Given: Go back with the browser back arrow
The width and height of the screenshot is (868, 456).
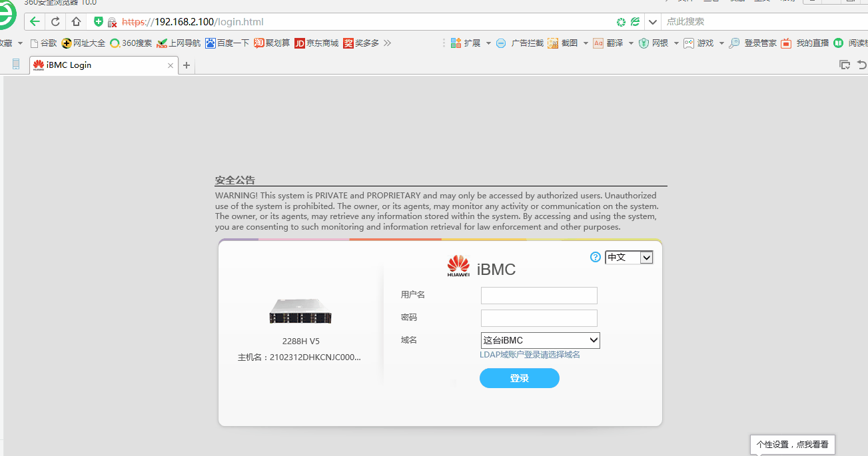Looking at the screenshot, I should pyautogui.click(x=35, y=21).
